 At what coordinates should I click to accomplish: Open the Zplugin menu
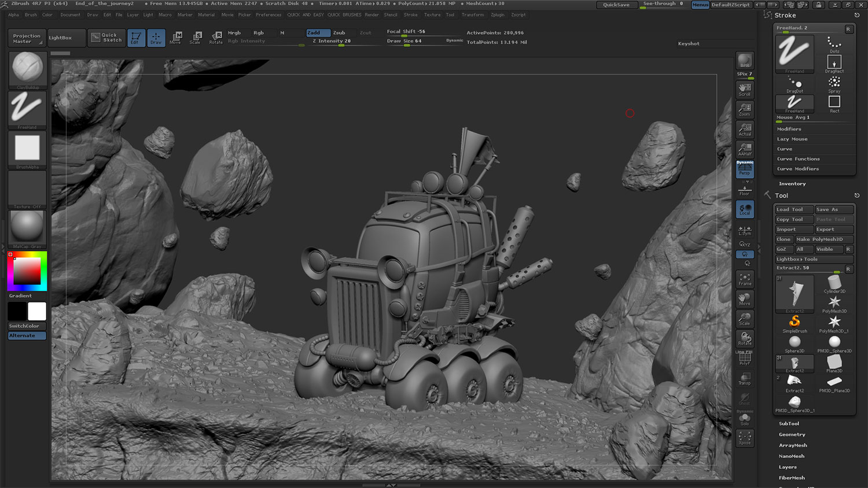click(x=497, y=15)
